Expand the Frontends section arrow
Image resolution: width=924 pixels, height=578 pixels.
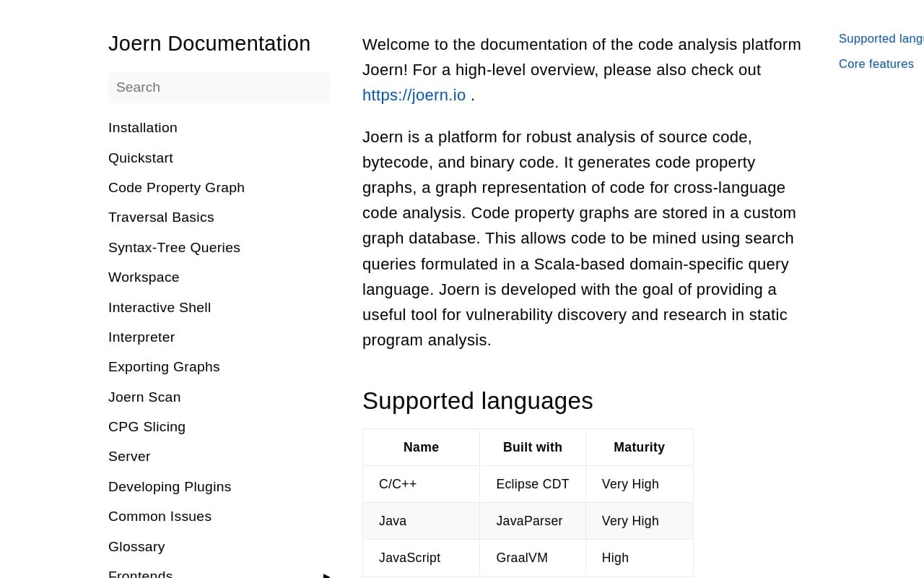coord(326,575)
